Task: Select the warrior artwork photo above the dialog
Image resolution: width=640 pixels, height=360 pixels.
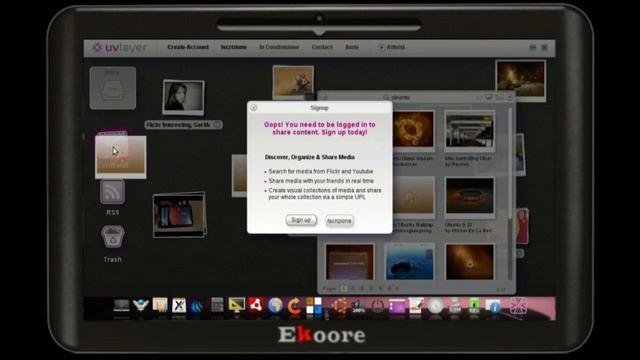Action: pyautogui.click(x=293, y=82)
